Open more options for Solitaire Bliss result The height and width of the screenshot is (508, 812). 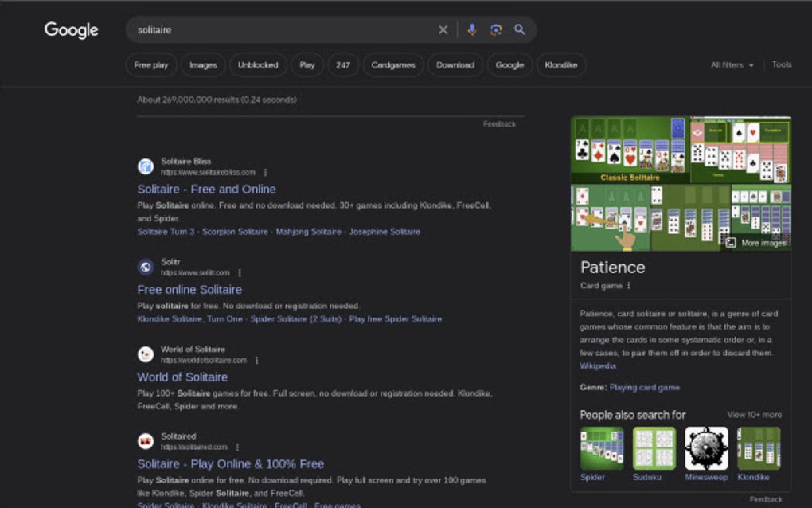(265, 173)
